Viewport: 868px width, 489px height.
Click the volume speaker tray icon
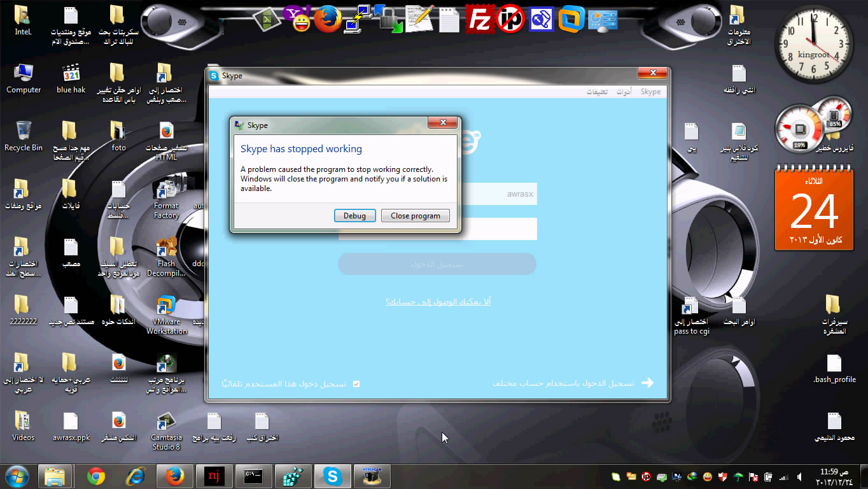pos(799,477)
